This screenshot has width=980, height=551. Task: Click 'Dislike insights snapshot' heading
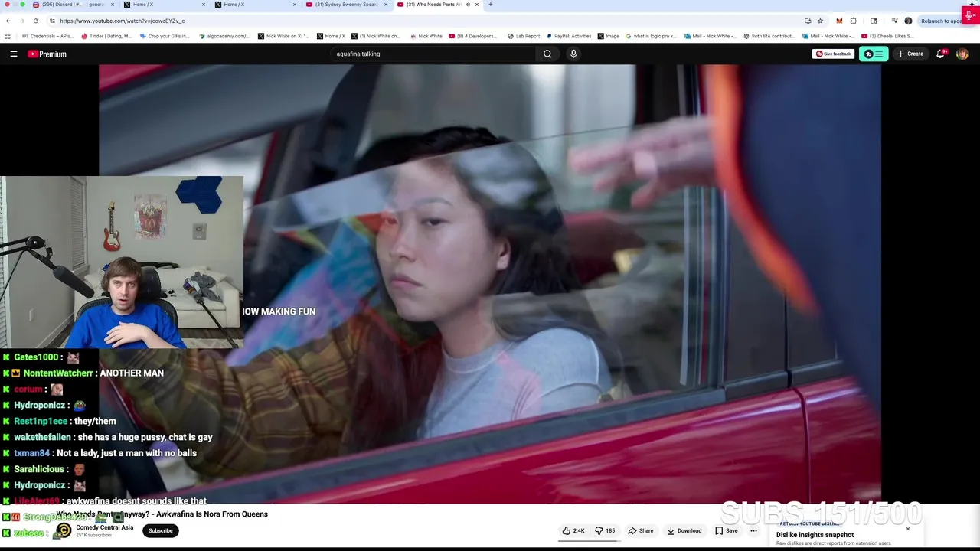click(815, 535)
